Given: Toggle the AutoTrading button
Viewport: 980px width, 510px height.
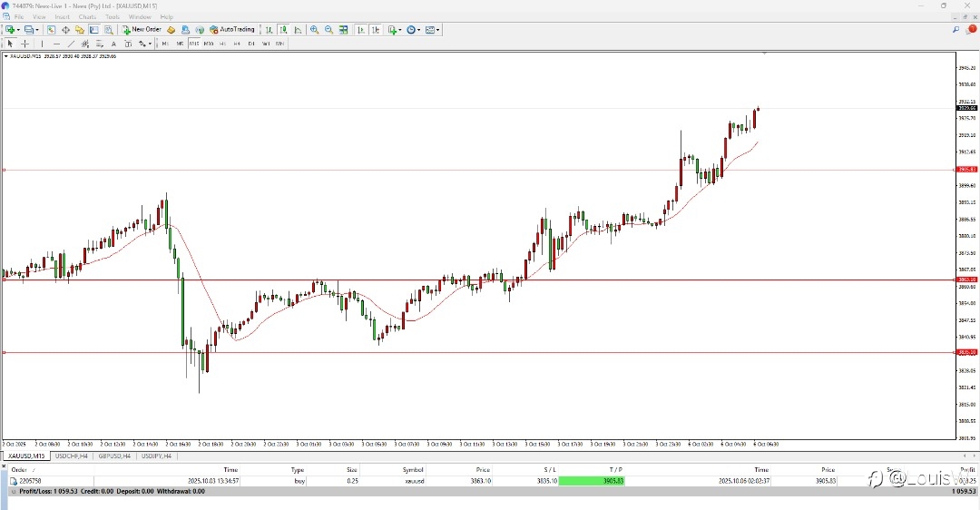Looking at the screenshot, I should pos(232,29).
